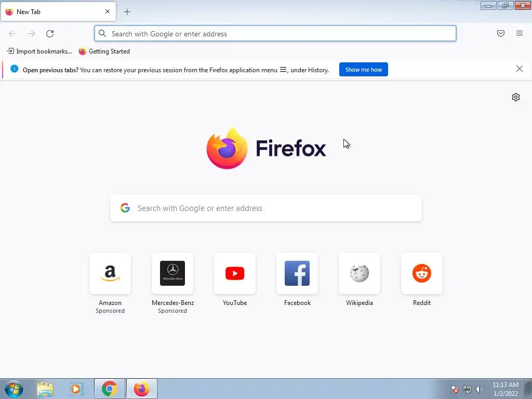The height and width of the screenshot is (399, 532).
Task: Open Action Center flag in system tray
Action: pos(455,389)
